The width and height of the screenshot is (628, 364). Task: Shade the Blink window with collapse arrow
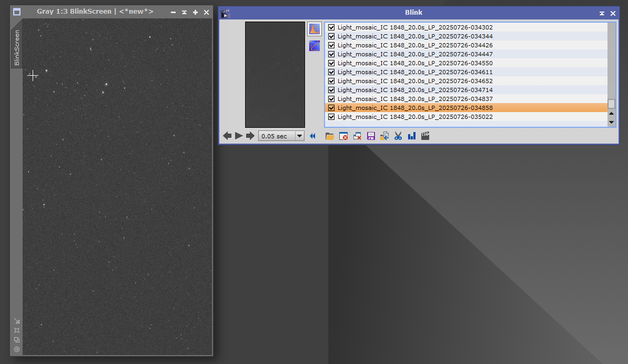pos(602,13)
